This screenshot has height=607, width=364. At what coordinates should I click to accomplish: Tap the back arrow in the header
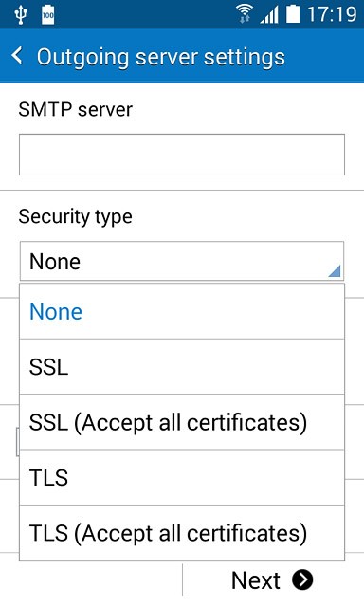[17, 56]
